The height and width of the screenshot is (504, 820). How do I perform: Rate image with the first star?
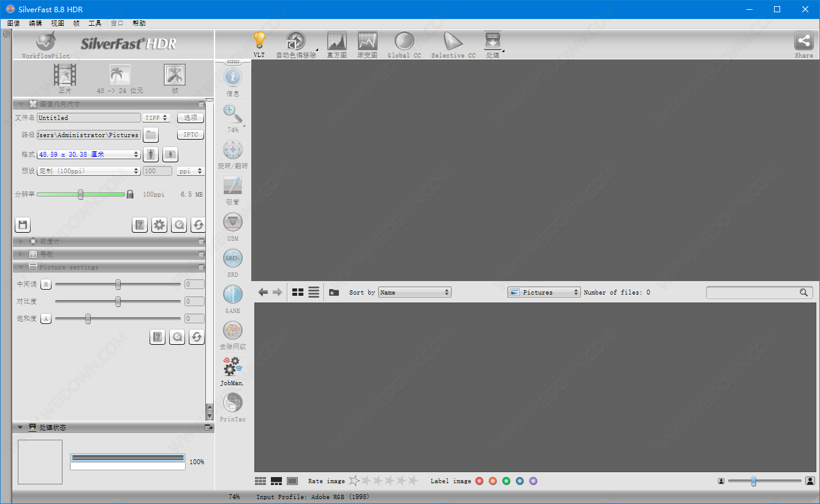pos(354,481)
